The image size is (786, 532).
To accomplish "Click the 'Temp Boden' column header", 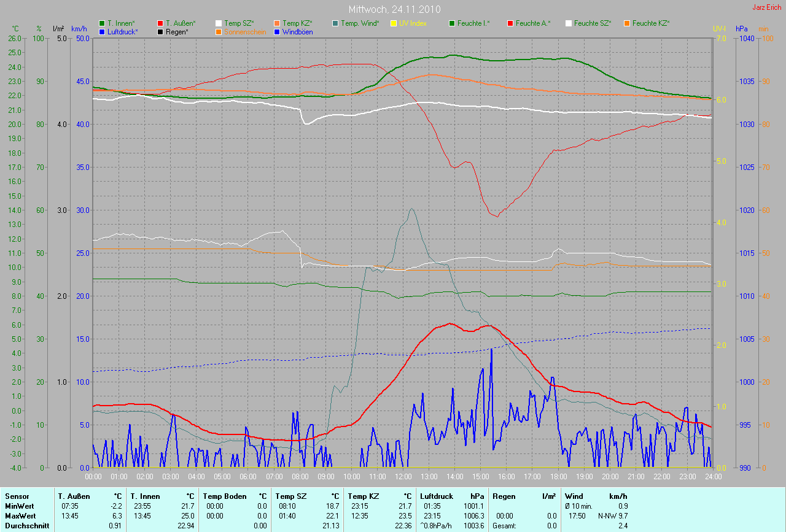I will pyautogui.click(x=225, y=496).
